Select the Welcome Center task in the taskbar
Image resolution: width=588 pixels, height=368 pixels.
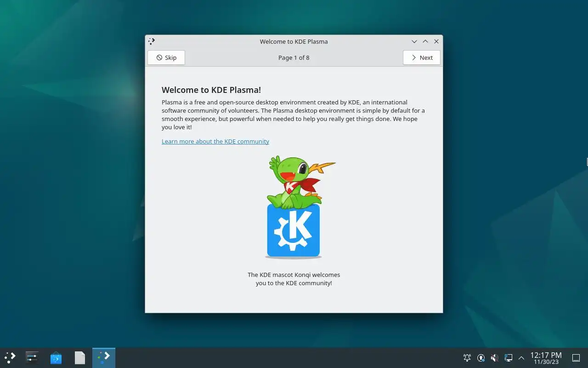point(104,357)
